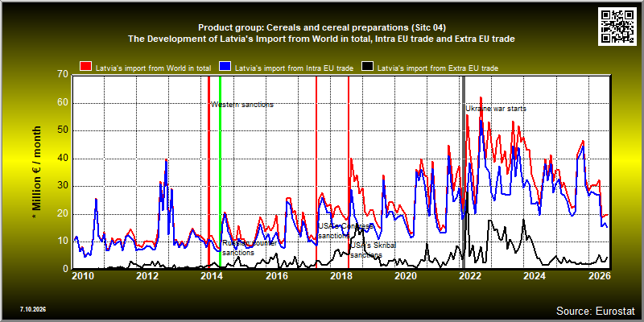Click the black Extra EU legend swatch
Screen dimensions: 644x322
click(x=367, y=67)
